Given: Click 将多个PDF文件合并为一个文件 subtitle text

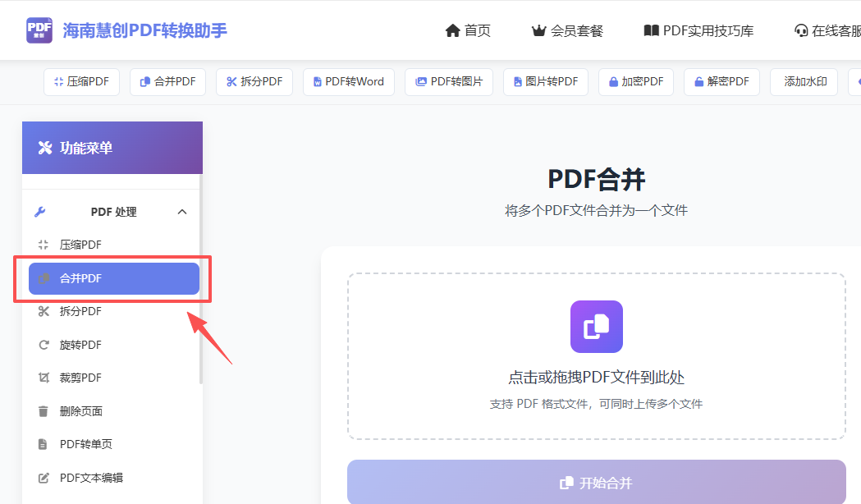Looking at the screenshot, I should (x=597, y=211).
